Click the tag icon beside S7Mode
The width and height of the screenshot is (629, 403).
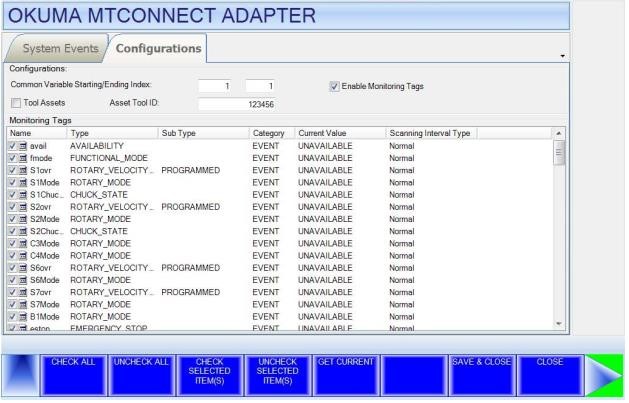23,305
